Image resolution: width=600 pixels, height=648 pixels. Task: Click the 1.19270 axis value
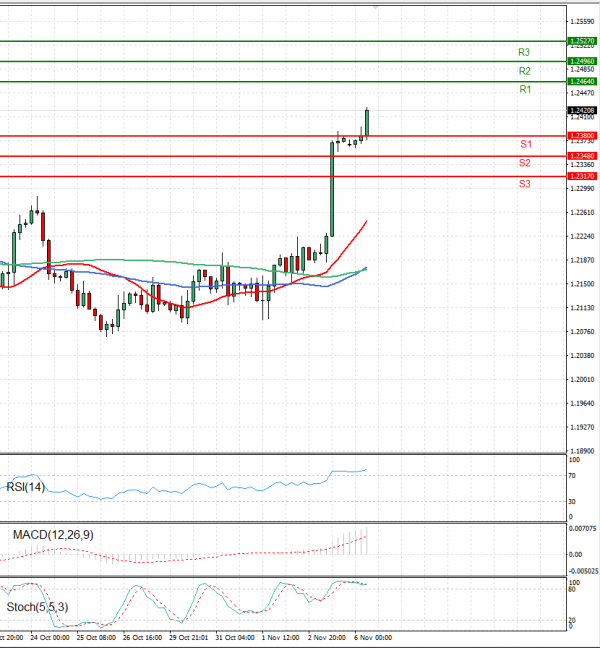click(x=582, y=427)
